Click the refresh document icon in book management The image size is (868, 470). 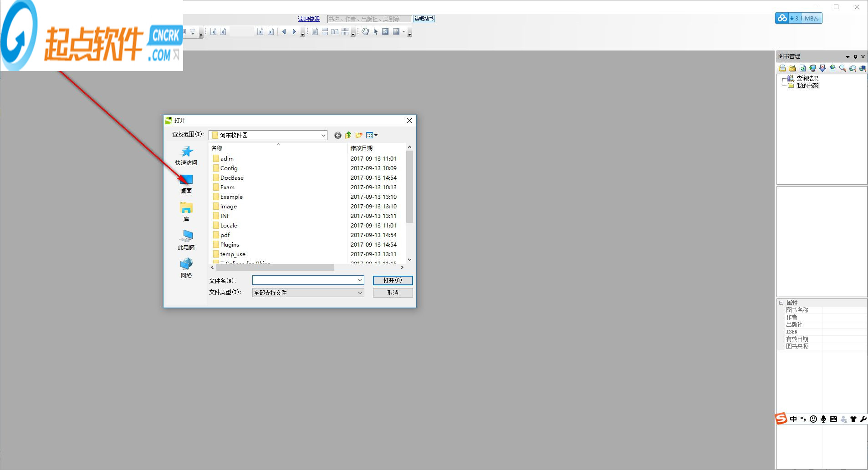point(802,68)
